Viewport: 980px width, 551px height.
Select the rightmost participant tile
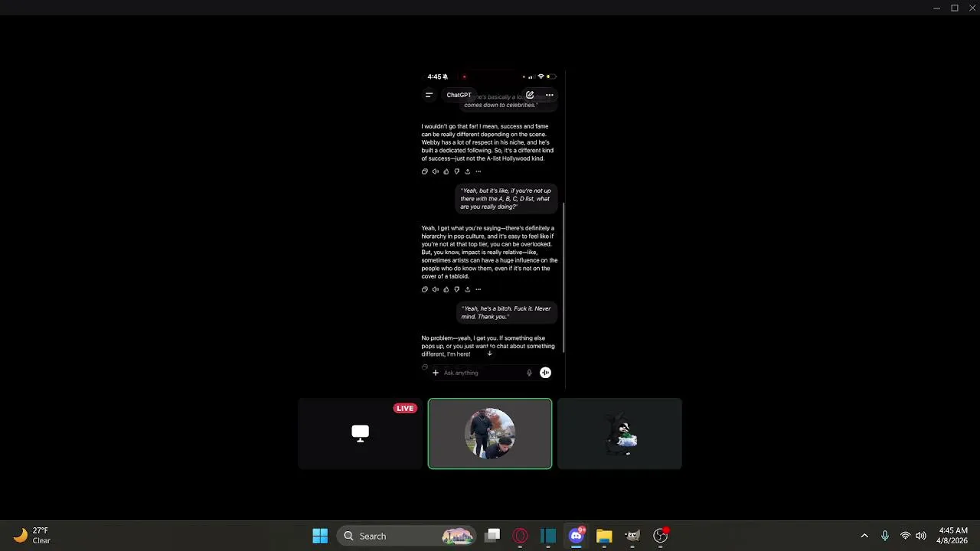coord(619,434)
